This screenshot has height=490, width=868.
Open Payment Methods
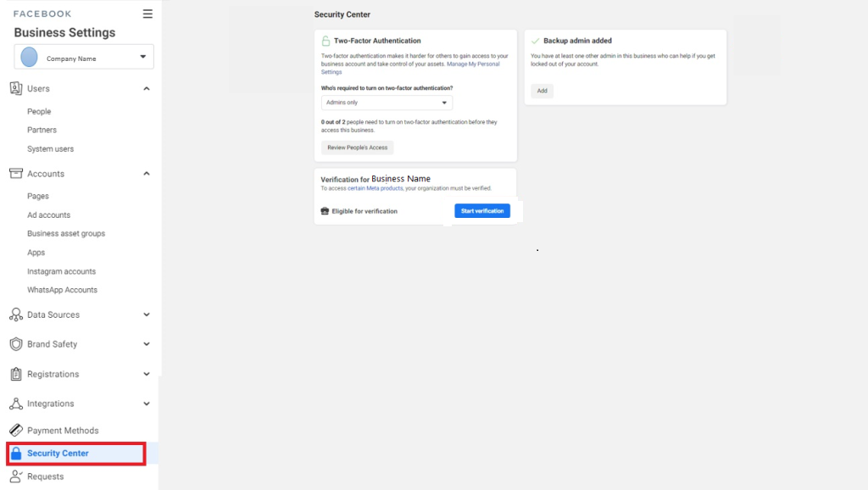[63, 430]
